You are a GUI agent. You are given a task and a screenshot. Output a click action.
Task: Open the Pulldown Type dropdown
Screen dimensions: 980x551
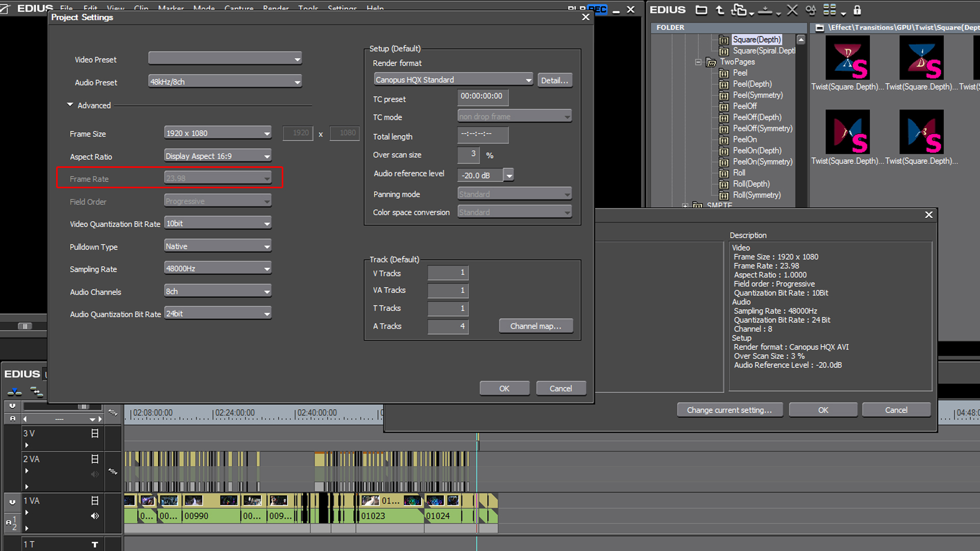tap(218, 246)
